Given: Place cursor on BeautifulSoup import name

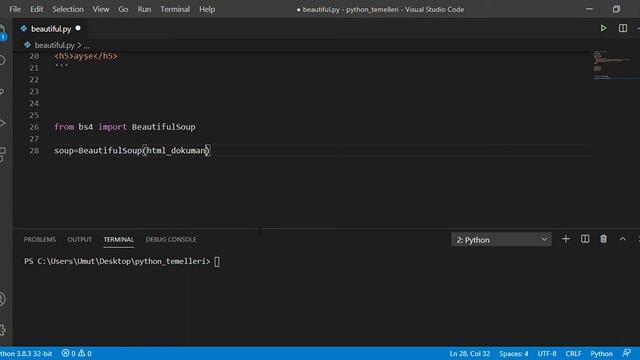Looking at the screenshot, I should [163, 127].
